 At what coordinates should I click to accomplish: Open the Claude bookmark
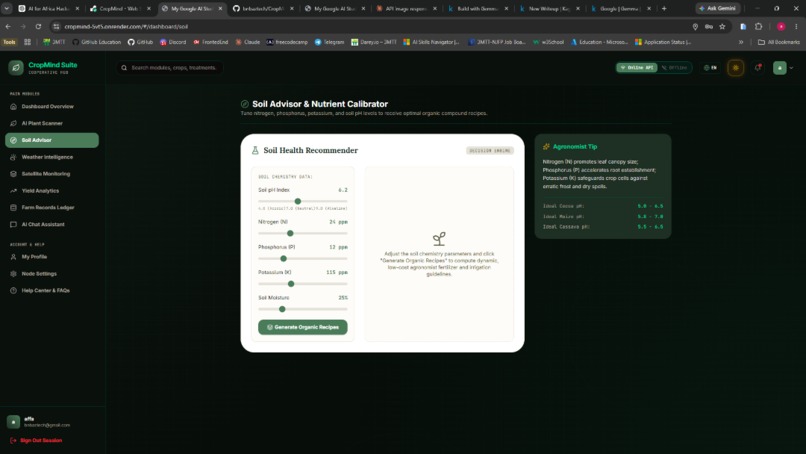pyautogui.click(x=247, y=42)
